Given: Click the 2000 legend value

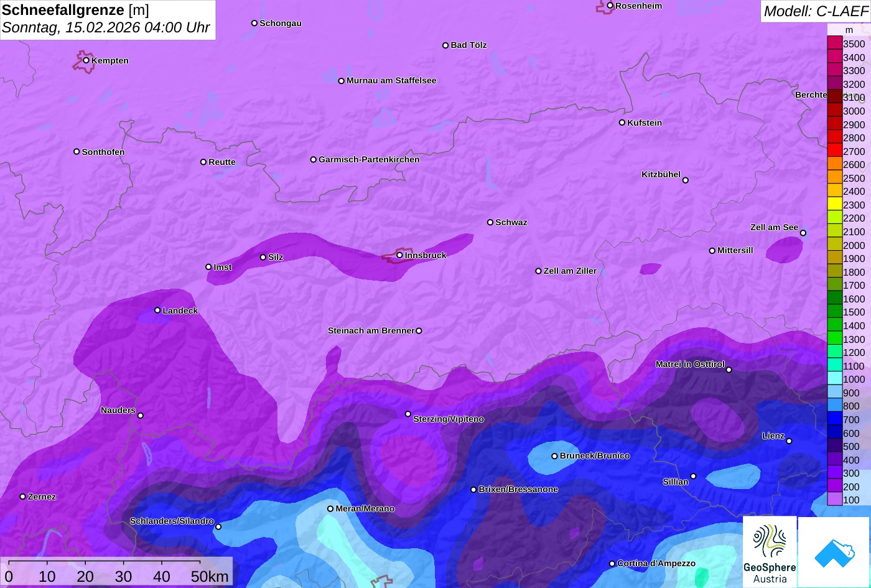Looking at the screenshot, I should point(854,245).
